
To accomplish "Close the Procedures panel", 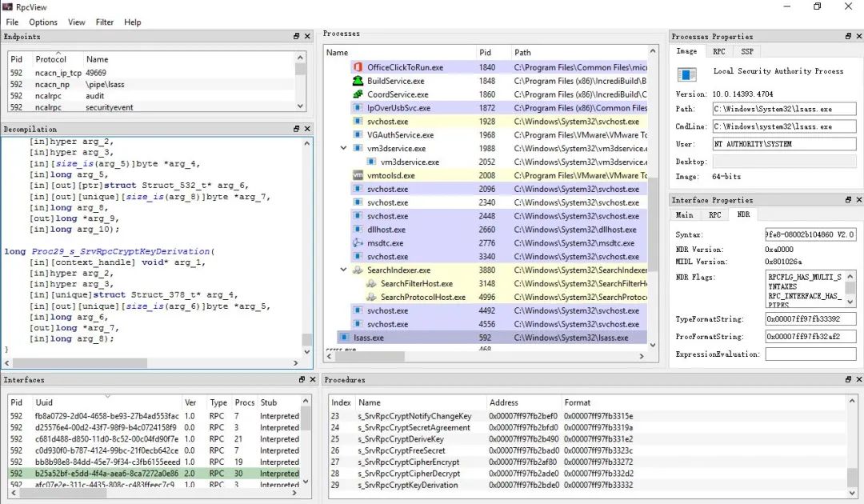I will coord(858,380).
